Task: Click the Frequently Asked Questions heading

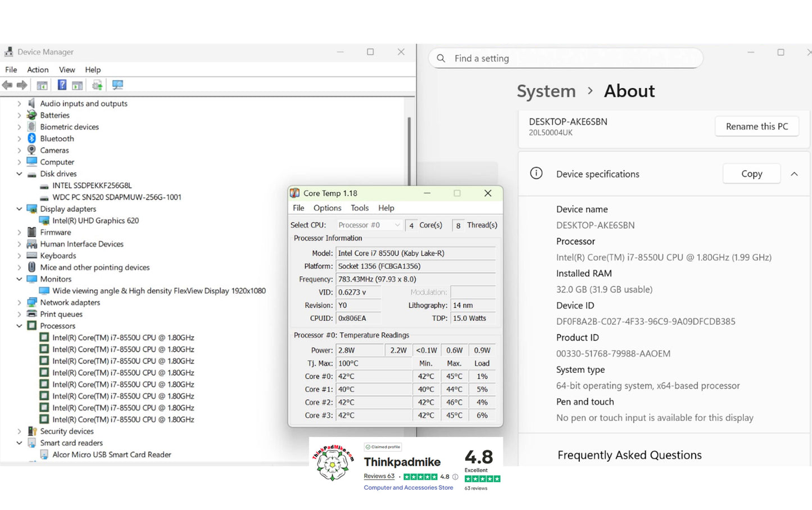Action: pos(629,455)
